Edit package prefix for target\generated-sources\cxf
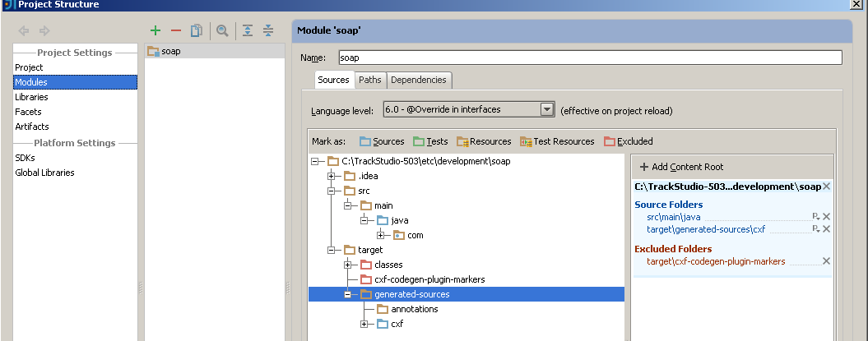868x341 pixels. click(815, 229)
